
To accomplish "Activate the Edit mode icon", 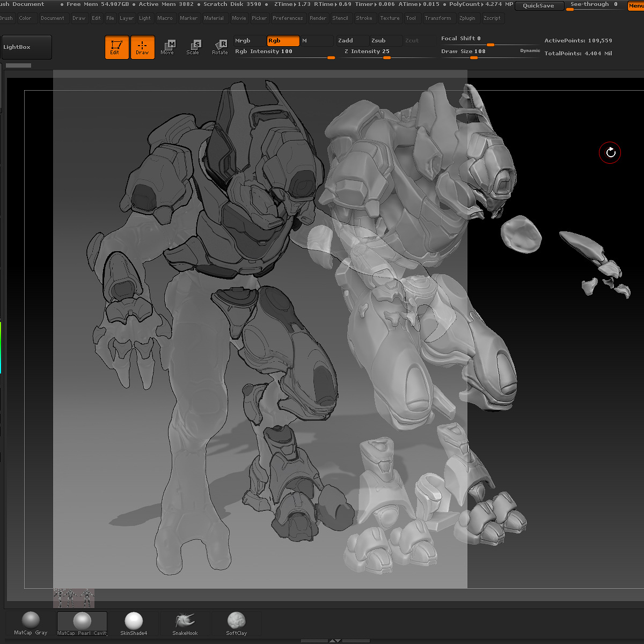I will (x=116, y=47).
